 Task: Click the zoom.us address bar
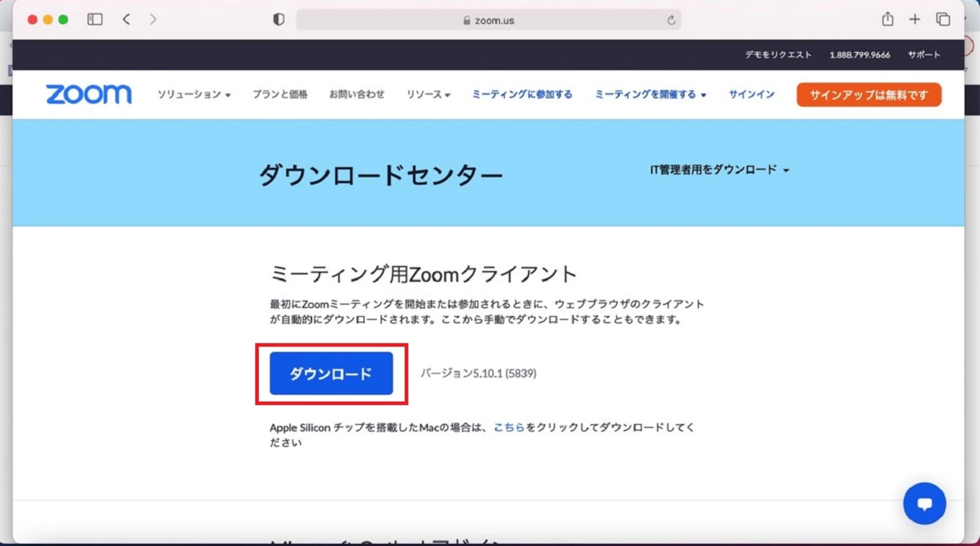click(488, 20)
